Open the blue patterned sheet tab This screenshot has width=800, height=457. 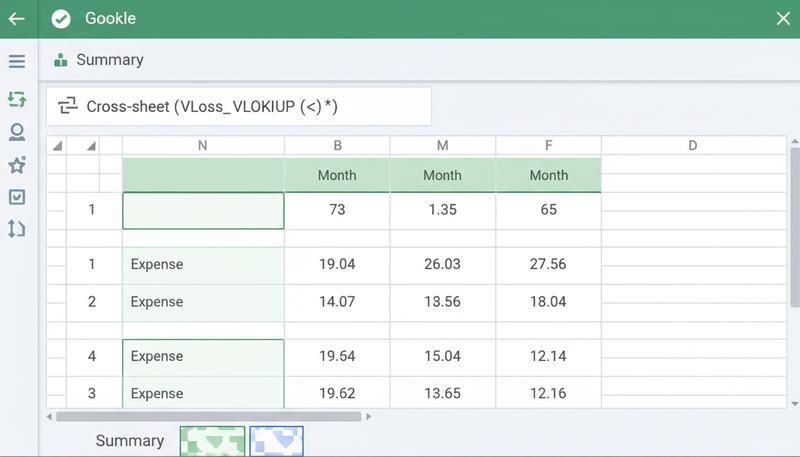[277, 441]
